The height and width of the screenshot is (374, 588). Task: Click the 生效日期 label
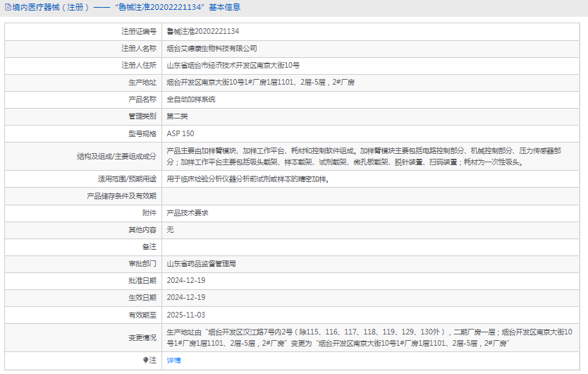(x=142, y=298)
